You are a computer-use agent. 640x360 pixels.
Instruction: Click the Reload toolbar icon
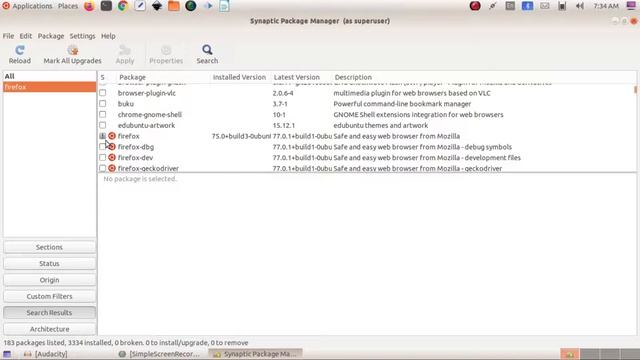click(20, 50)
